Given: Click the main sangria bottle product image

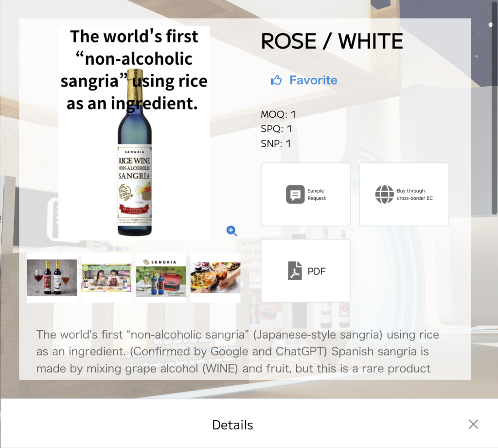Looking at the screenshot, I should 134,133.
